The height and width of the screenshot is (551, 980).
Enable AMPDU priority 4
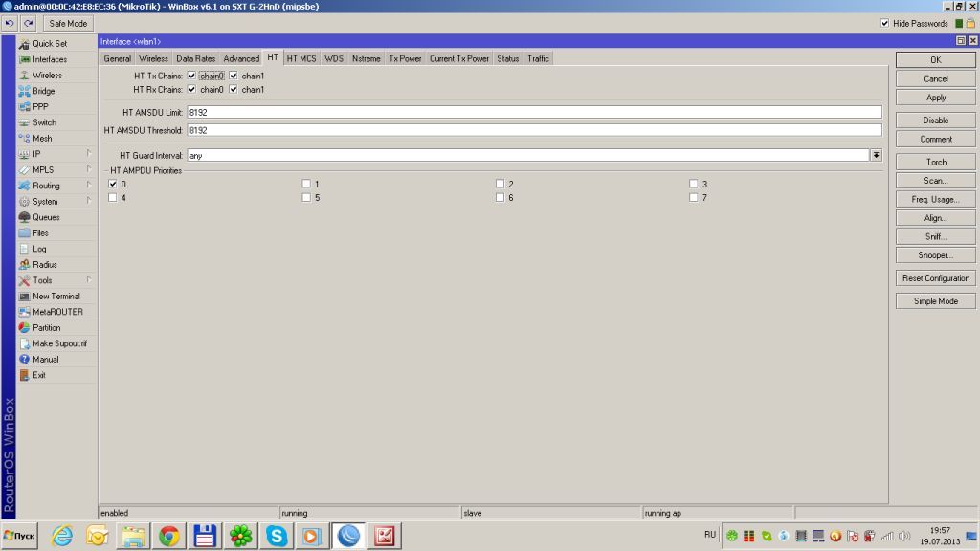tap(113, 197)
